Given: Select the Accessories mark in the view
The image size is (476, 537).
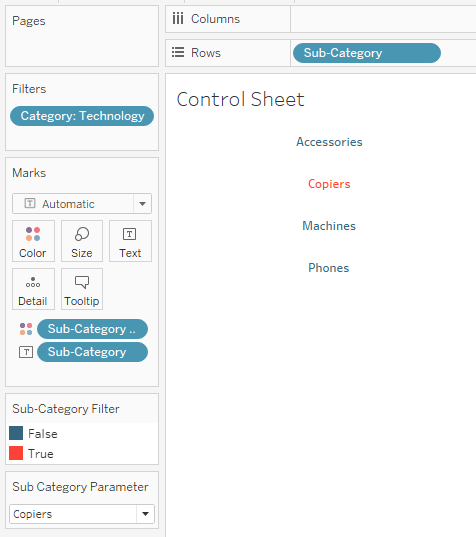Looking at the screenshot, I should click(329, 142).
